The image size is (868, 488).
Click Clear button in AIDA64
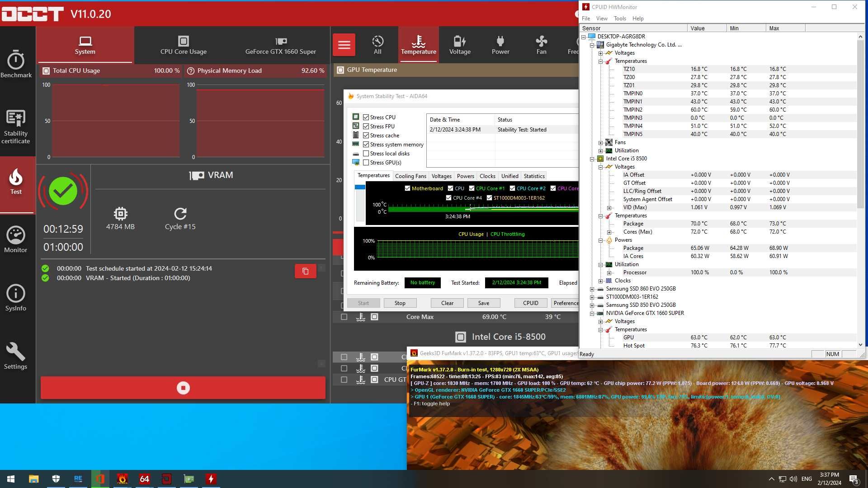[447, 303]
